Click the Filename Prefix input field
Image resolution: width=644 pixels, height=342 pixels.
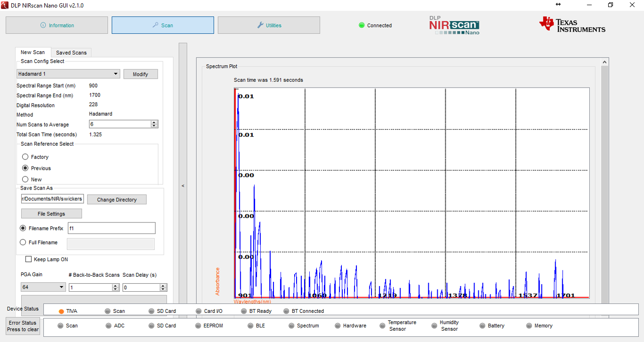coord(112,228)
